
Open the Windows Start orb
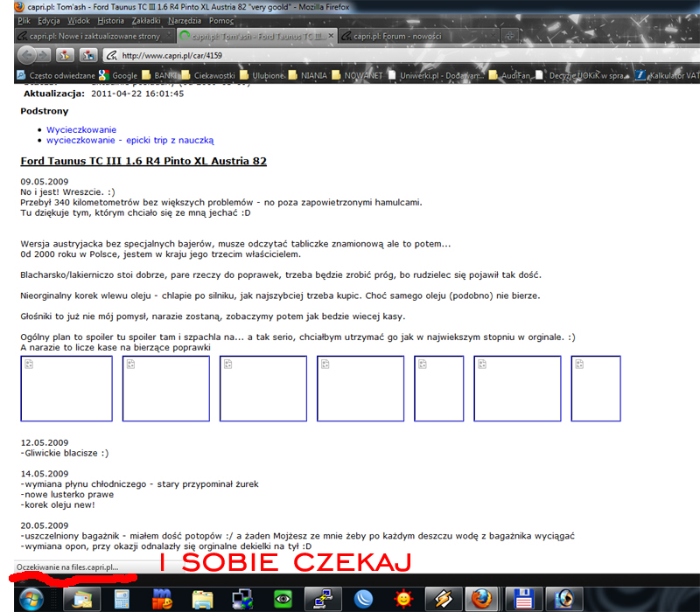[x=31, y=598]
